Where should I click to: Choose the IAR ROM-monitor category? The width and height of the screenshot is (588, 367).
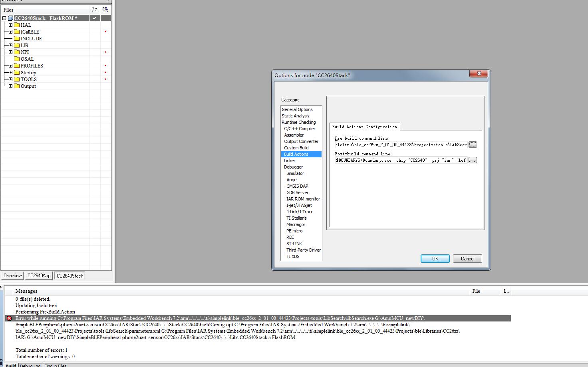(303, 199)
